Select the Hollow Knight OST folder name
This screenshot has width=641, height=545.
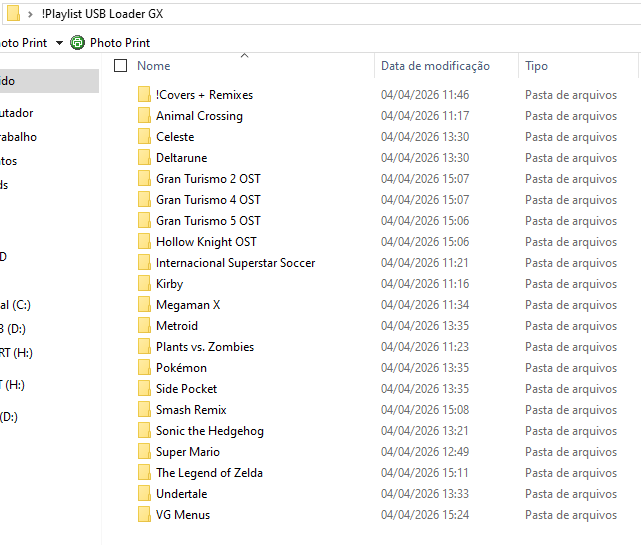(x=206, y=242)
